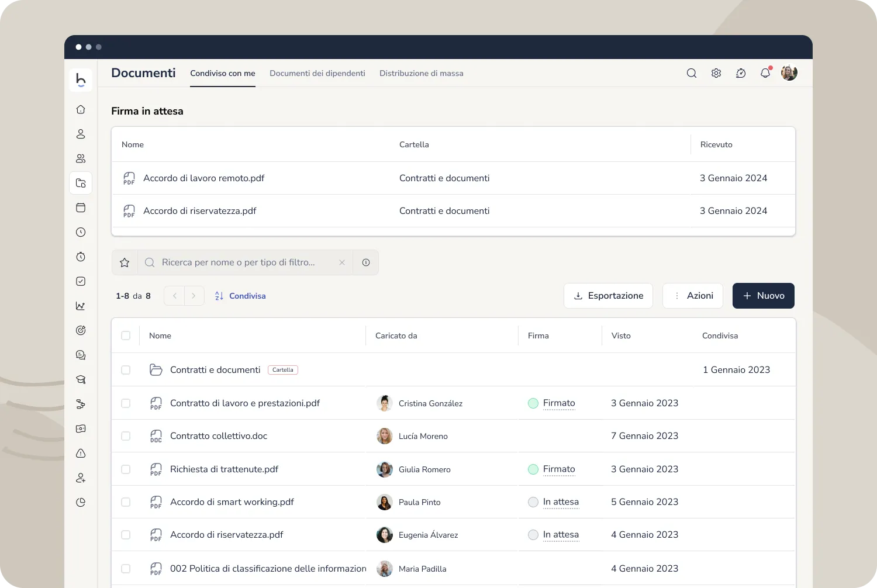Click the 'b' company logo
Viewport: 877px width, 588px height.
click(81, 80)
